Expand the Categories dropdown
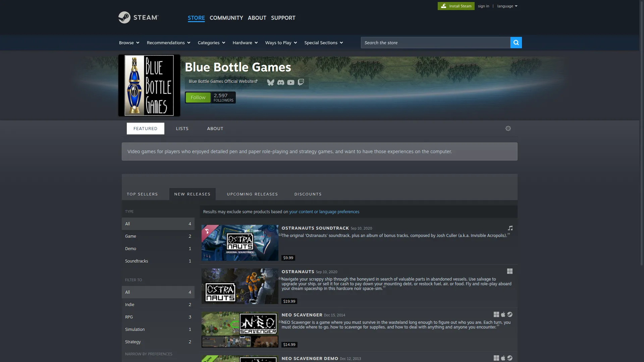The image size is (644, 362). pyautogui.click(x=211, y=43)
